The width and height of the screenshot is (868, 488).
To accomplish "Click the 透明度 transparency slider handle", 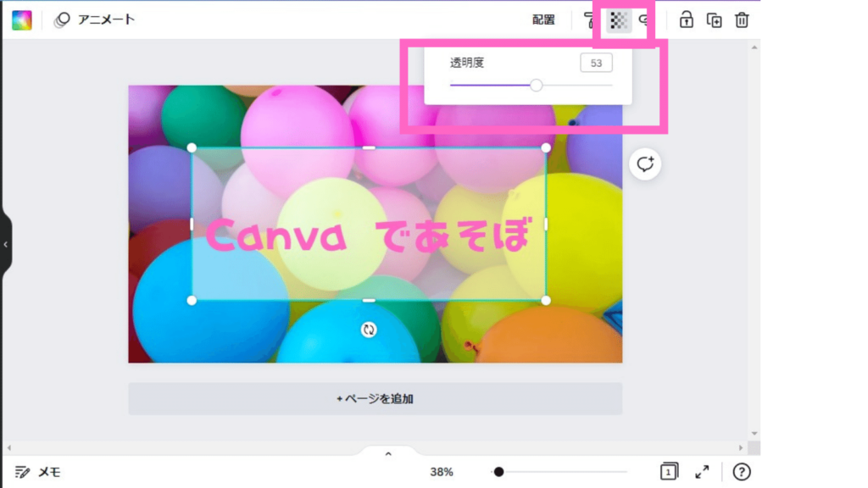I will tap(536, 86).
